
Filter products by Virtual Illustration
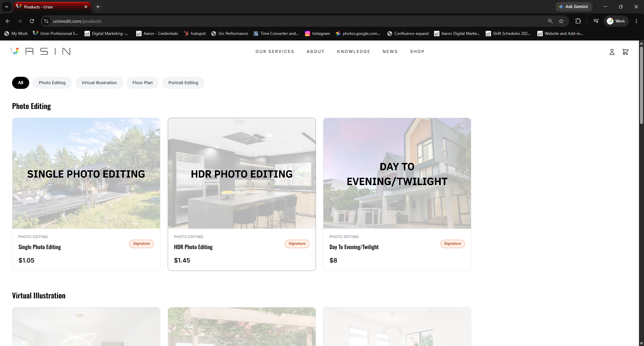[x=99, y=83]
